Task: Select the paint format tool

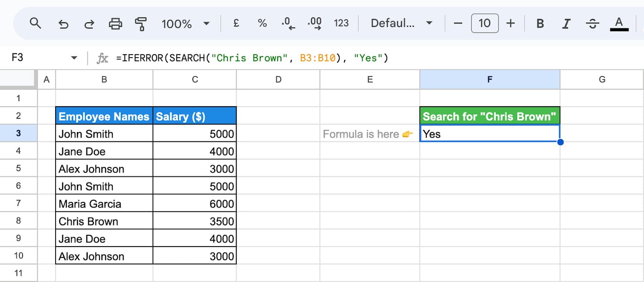Action: [140, 23]
